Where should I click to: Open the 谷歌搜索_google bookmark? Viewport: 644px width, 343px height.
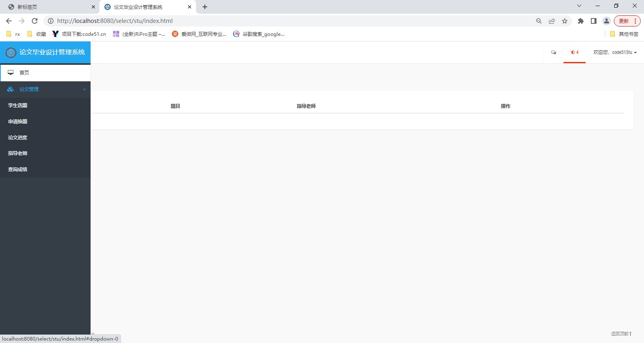[259, 34]
